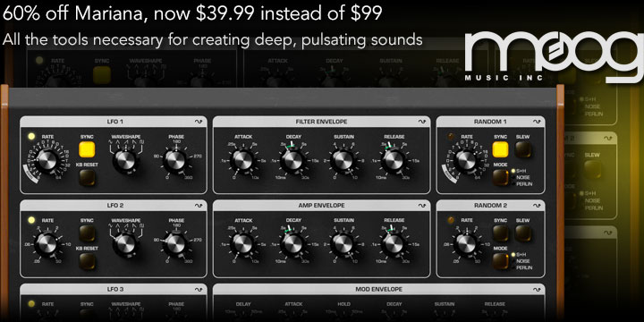644x322 pixels.
Task: Click the Moog Music Inc logo
Action: click(x=555, y=56)
